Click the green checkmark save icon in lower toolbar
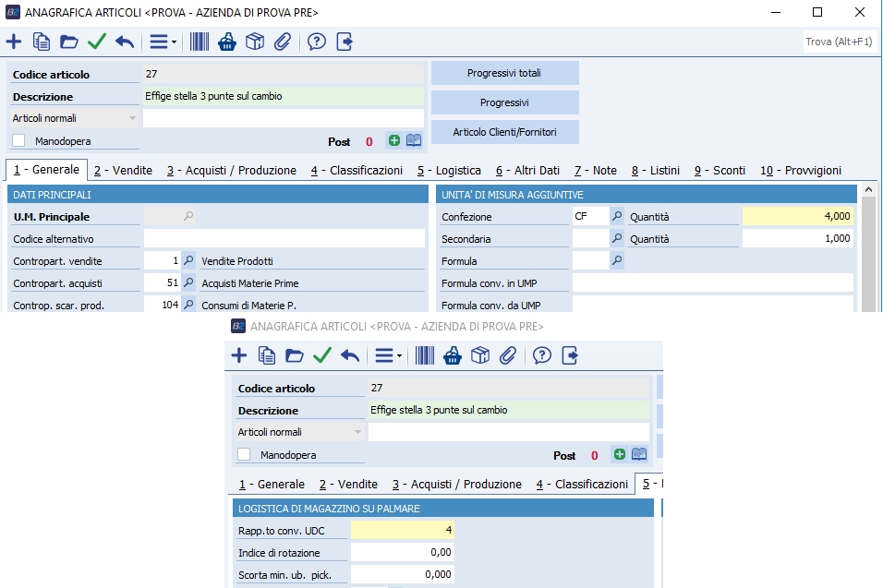The height and width of the screenshot is (588, 883). tap(322, 355)
